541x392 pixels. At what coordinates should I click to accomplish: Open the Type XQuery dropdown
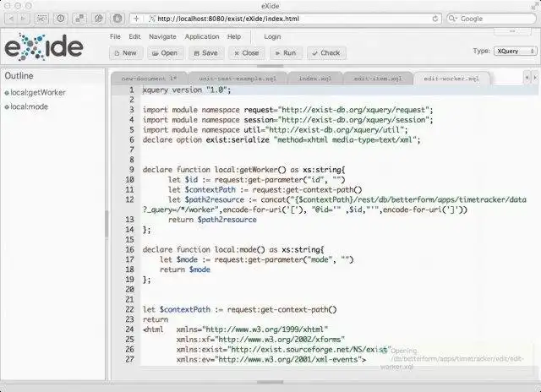click(x=515, y=51)
